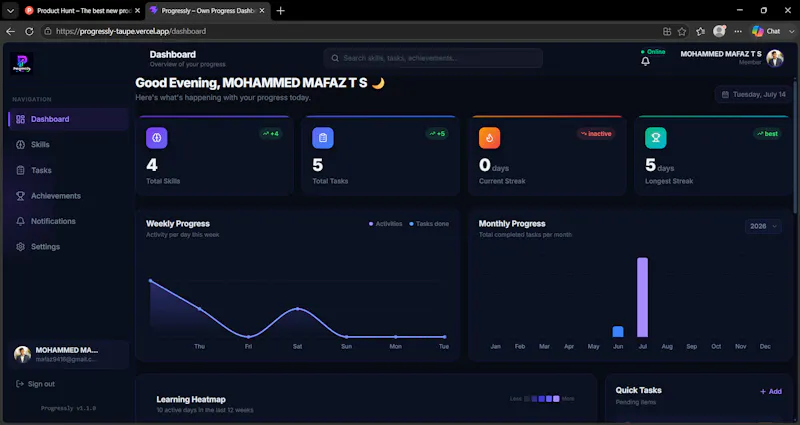Click the Progressly logo in sidebar

pos(21,63)
